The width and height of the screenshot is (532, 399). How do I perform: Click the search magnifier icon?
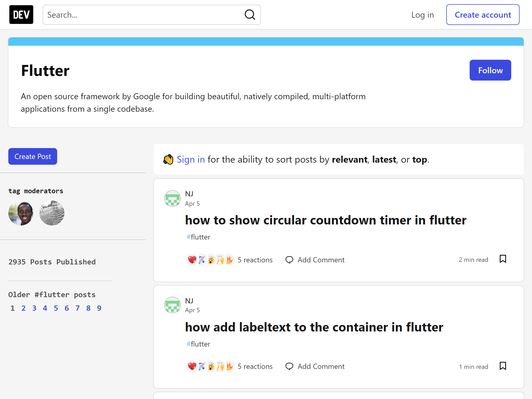coord(250,15)
